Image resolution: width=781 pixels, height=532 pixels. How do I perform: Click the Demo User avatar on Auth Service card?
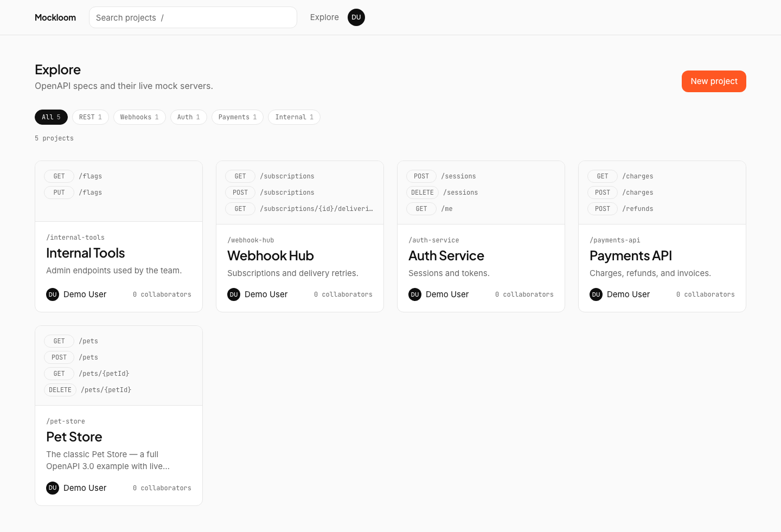pyautogui.click(x=415, y=294)
